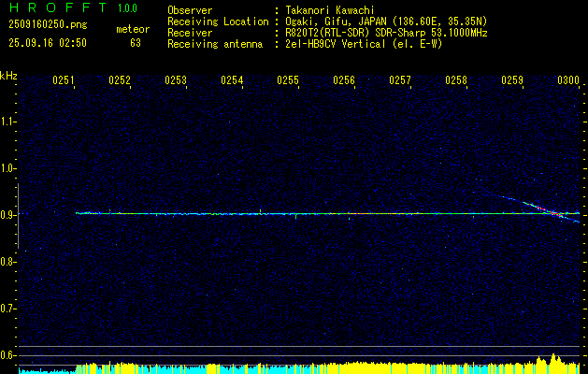Screen dimensions: 588x374
Task: Click the date 25.09.16 02:50
Action: pyautogui.click(x=48, y=42)
